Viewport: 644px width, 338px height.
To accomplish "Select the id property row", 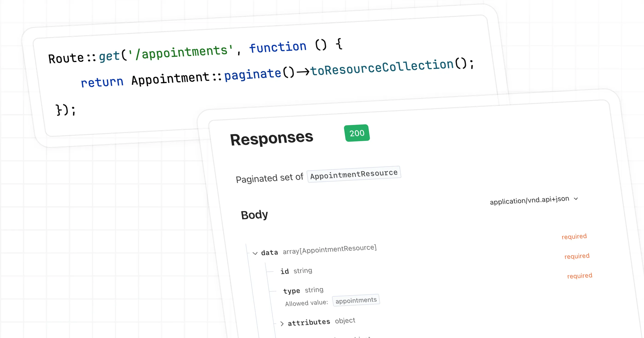I will 285,271.
